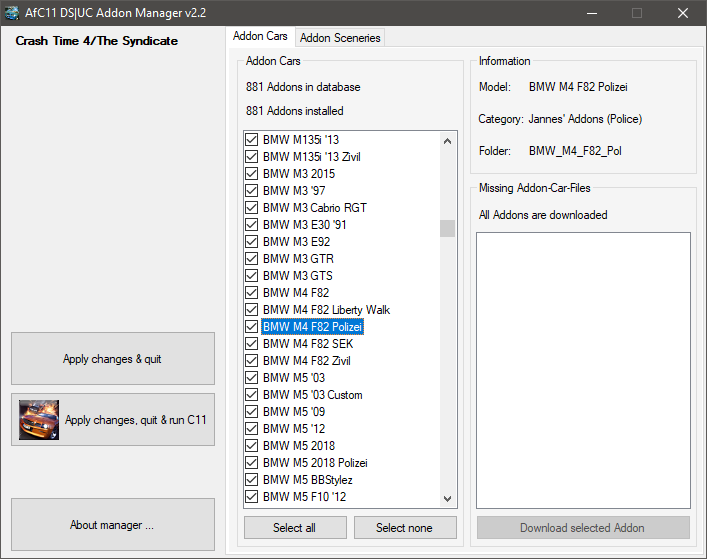The height and width of the screenshot is (559, 707).
Task: Select the BMW M3 Cabrio RGT item
Action: [x=314, y=208]
